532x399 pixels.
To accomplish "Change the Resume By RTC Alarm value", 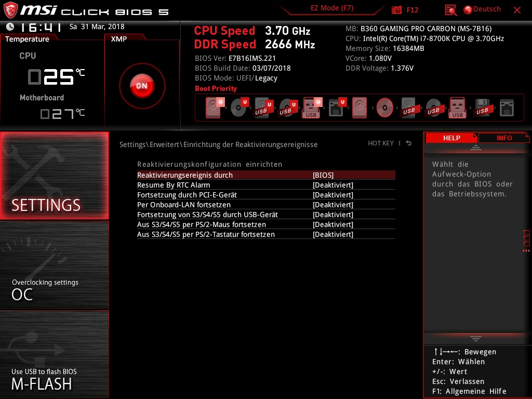I will coord(333,185).
